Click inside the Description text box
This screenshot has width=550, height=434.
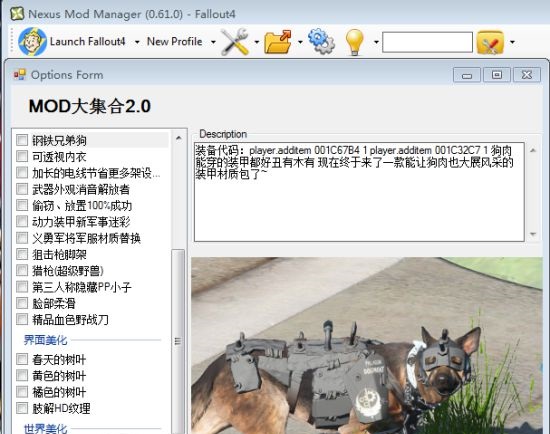tap(359, 192)
